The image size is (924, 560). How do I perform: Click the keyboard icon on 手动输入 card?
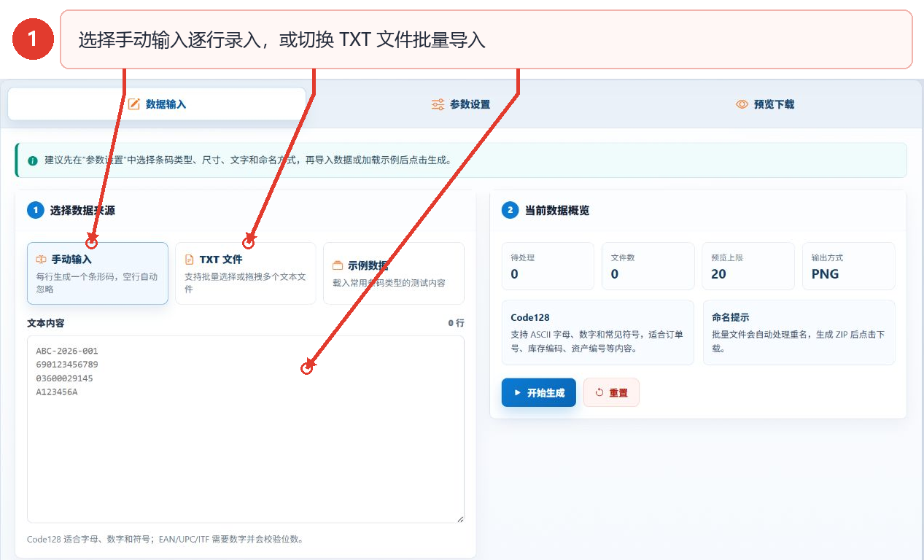pos(42,259)
